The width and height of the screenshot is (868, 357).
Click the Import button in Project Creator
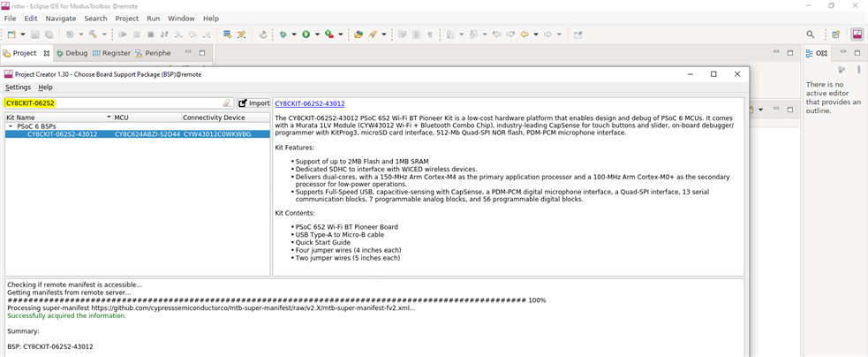pyautogui.click(x=254, y=103)
